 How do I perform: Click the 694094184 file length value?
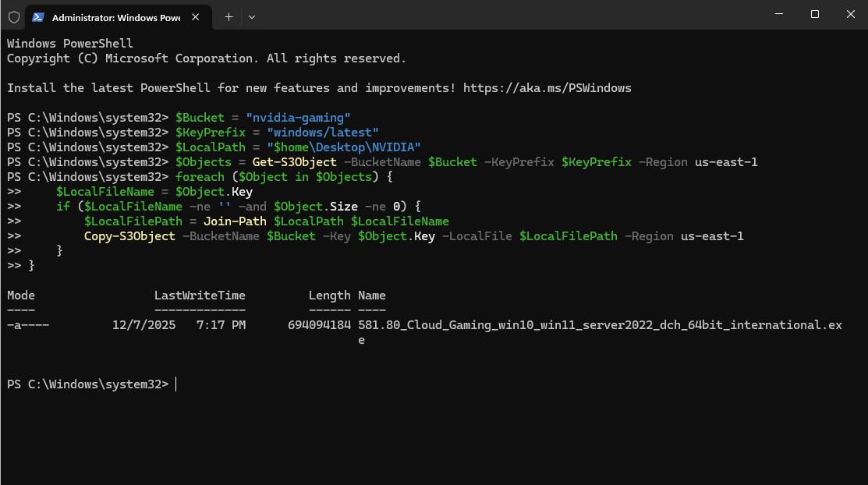click(x=319, y=325)
